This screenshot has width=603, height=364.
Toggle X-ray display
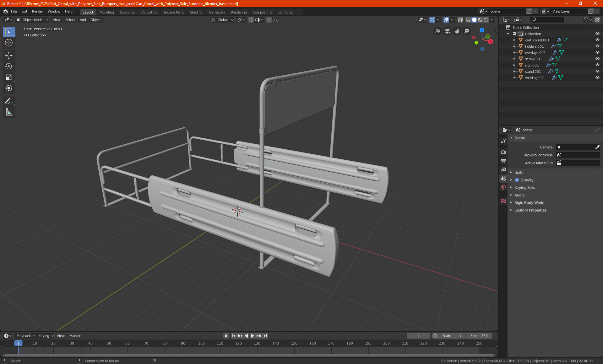coord(460,20)
